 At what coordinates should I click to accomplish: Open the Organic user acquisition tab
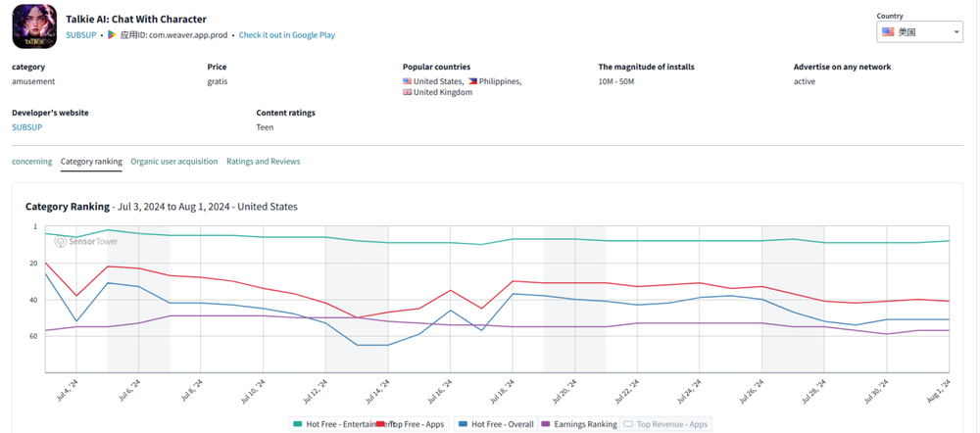coord(174,162)
